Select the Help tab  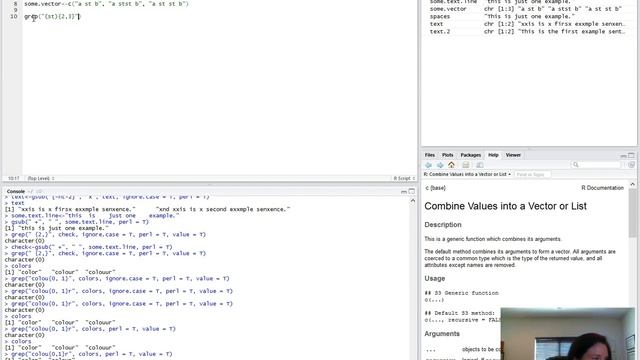click(x=493, y=155)
